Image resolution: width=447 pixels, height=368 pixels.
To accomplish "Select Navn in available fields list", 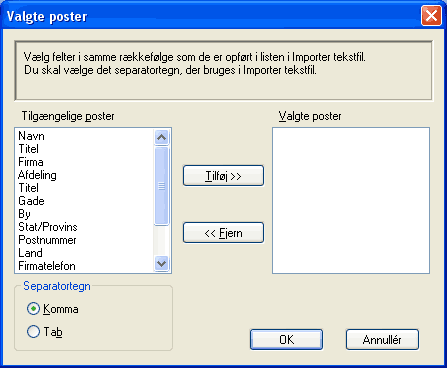I will pos(31,136).
